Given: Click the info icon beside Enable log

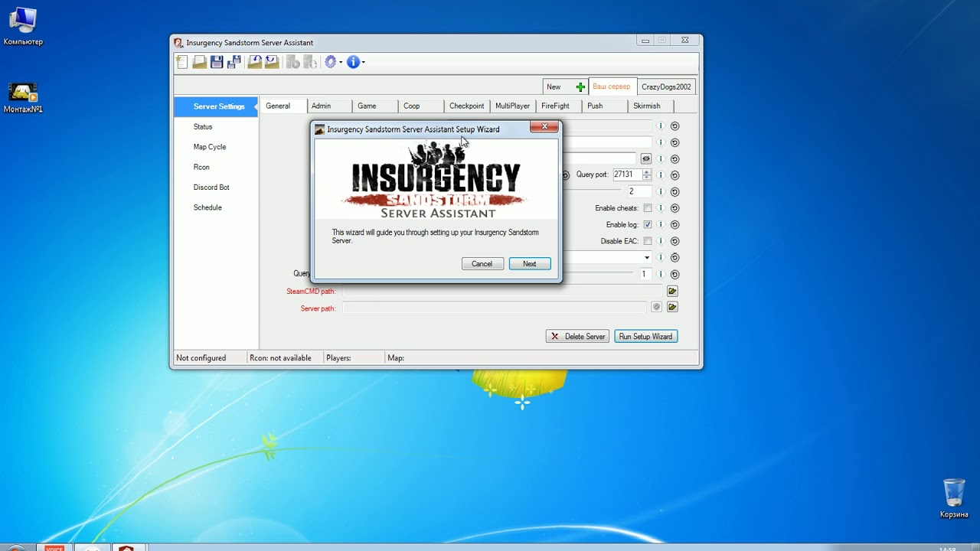Looking at the screenshot, I should pos(660,225).
